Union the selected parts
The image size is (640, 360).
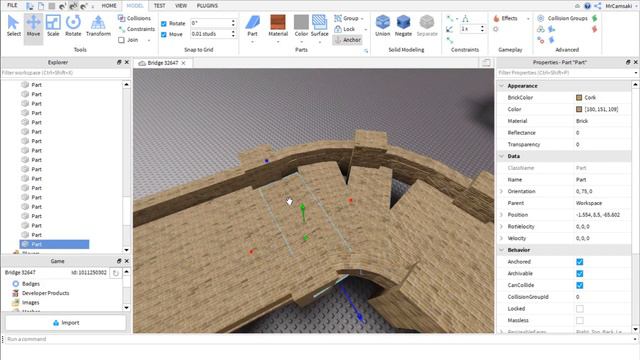382,26
